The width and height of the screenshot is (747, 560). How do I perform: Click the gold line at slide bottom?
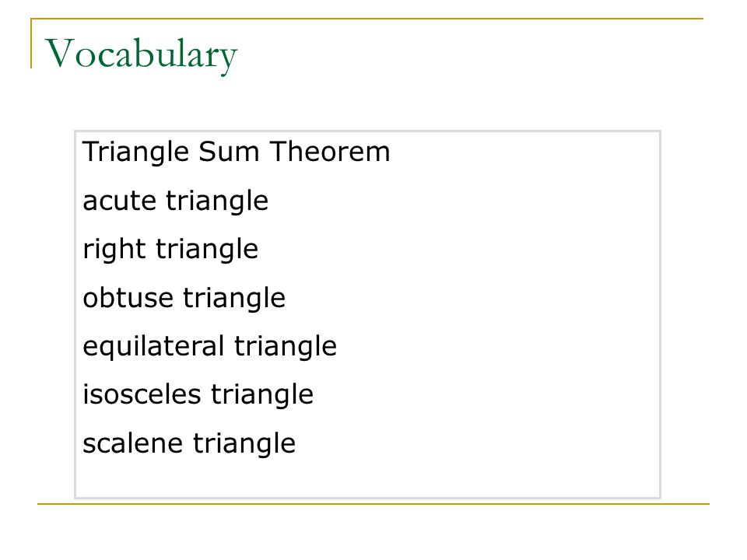pyautogui.click(x=373, y=503)
